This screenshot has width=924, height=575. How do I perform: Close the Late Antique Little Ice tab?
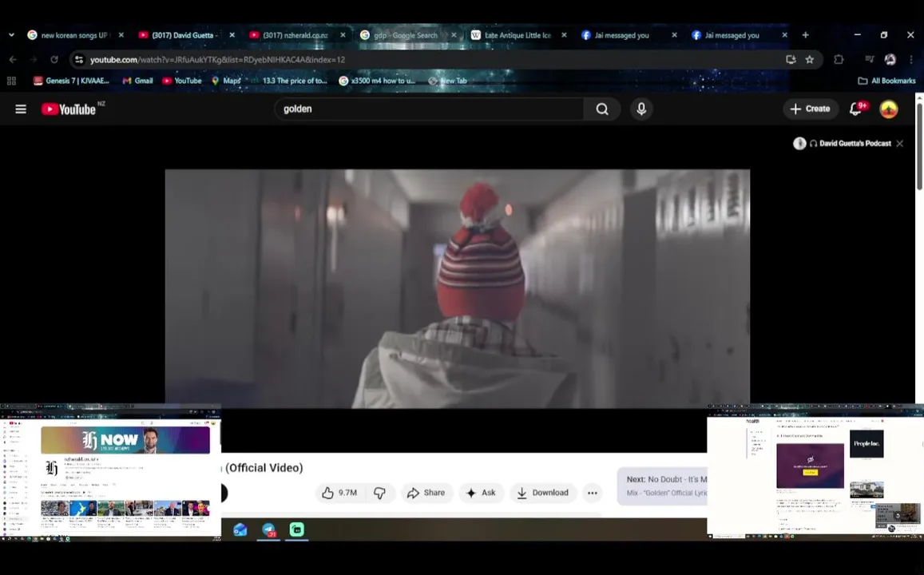(564, 35)
